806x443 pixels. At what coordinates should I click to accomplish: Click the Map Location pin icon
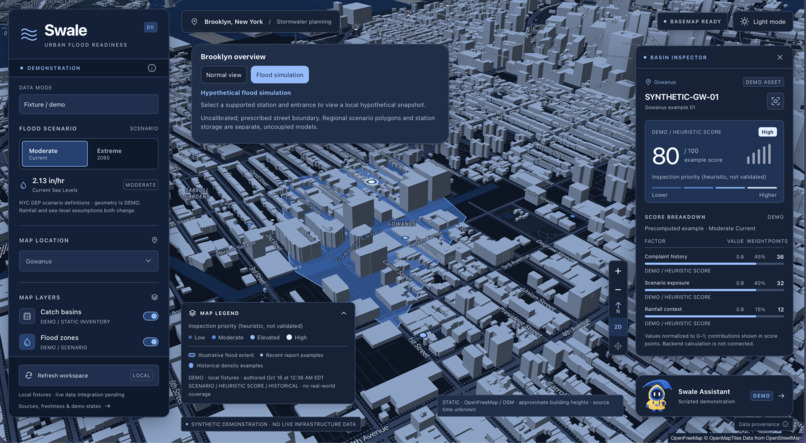click(154, 240)
